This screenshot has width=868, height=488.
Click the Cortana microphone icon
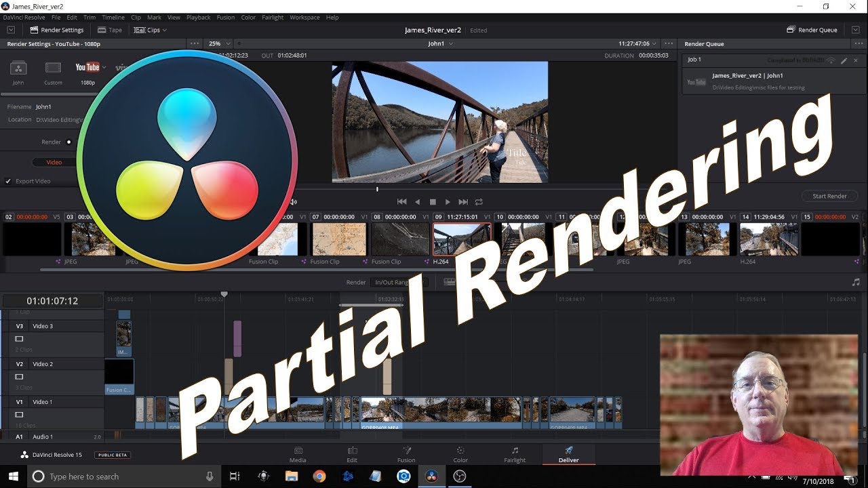[210, 476]
